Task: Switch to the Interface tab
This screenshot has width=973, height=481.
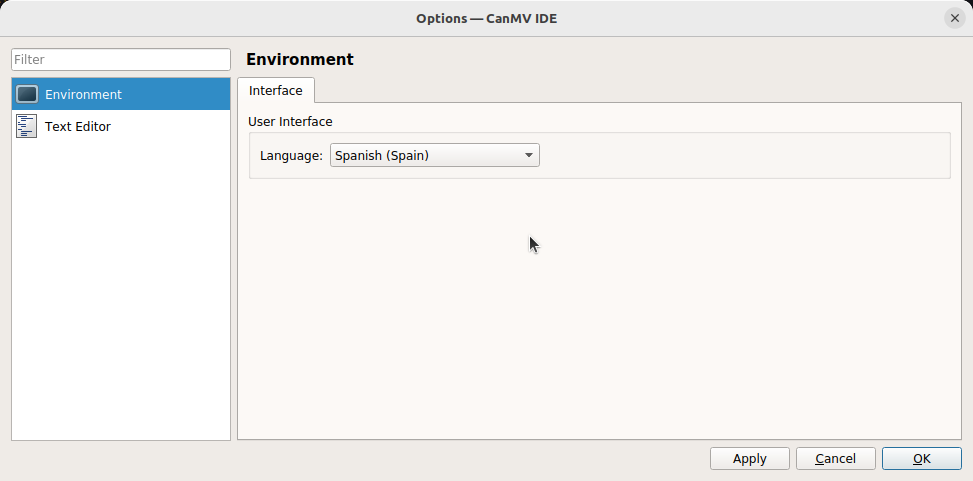Action: point(276,91)
